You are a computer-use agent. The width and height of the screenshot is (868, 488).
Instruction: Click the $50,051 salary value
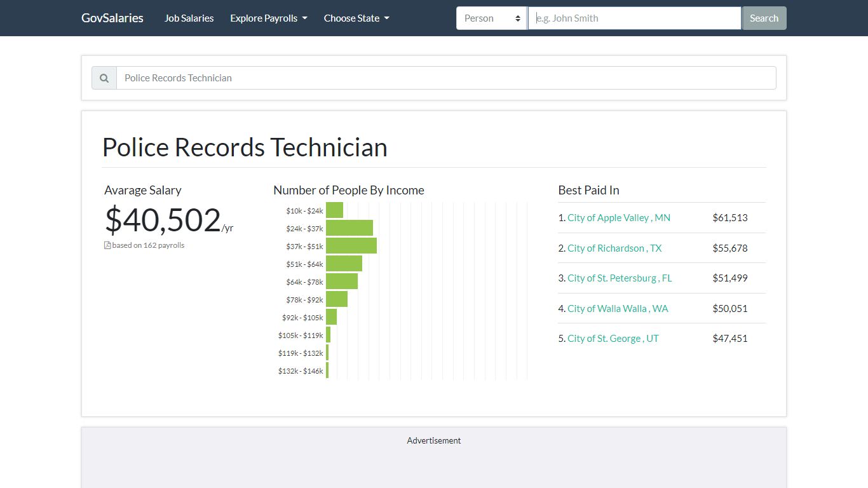[730, 308]
